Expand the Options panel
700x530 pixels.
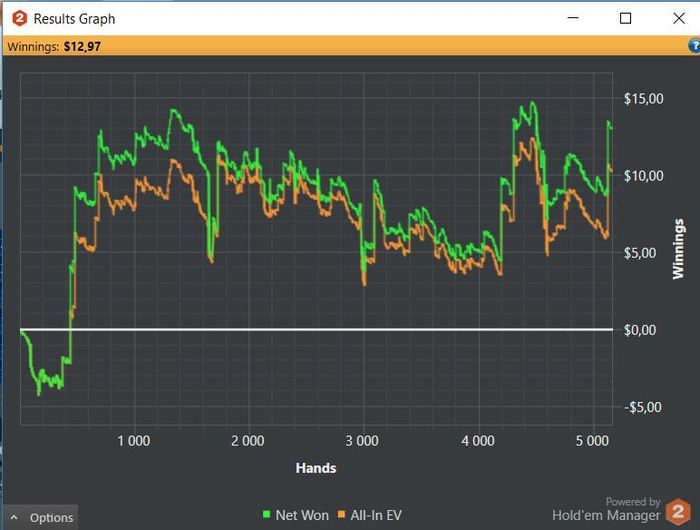point(41,517)
